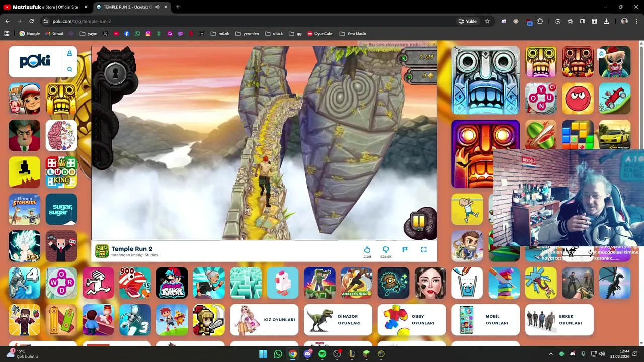Open Ludo King game thumbnail
This screenshot has height=362, width=644.
click(61, 172)
